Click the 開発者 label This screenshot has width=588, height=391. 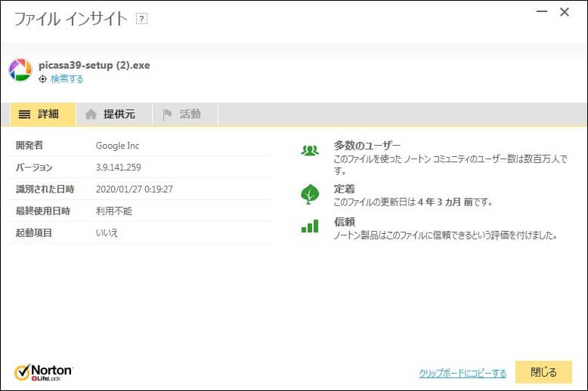(29, 146)
